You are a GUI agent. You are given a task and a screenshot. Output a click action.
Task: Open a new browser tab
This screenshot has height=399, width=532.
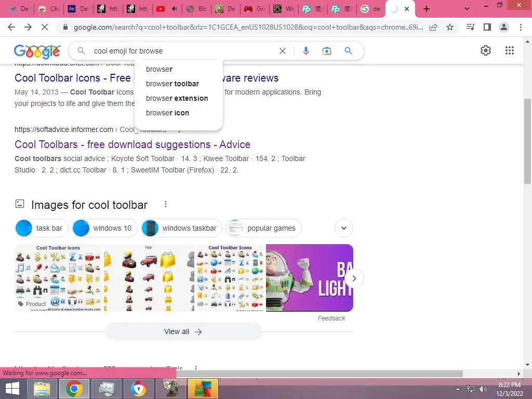point(427,9)
